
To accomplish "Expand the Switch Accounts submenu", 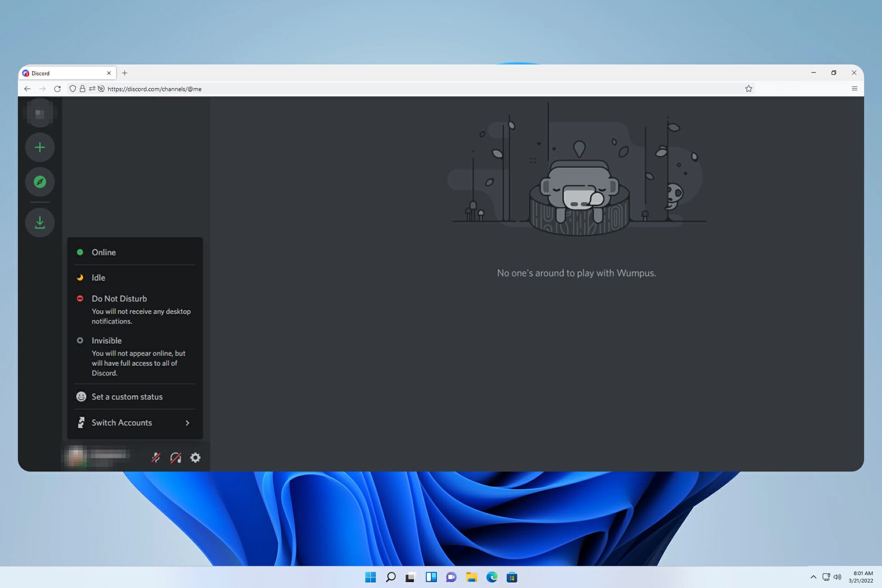I will (135, 423).
